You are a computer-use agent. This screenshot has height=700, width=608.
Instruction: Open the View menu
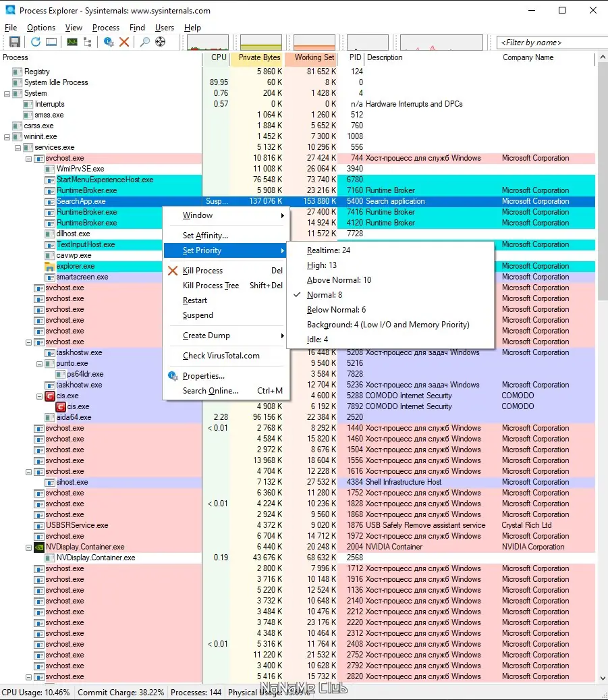click(74, 28)
